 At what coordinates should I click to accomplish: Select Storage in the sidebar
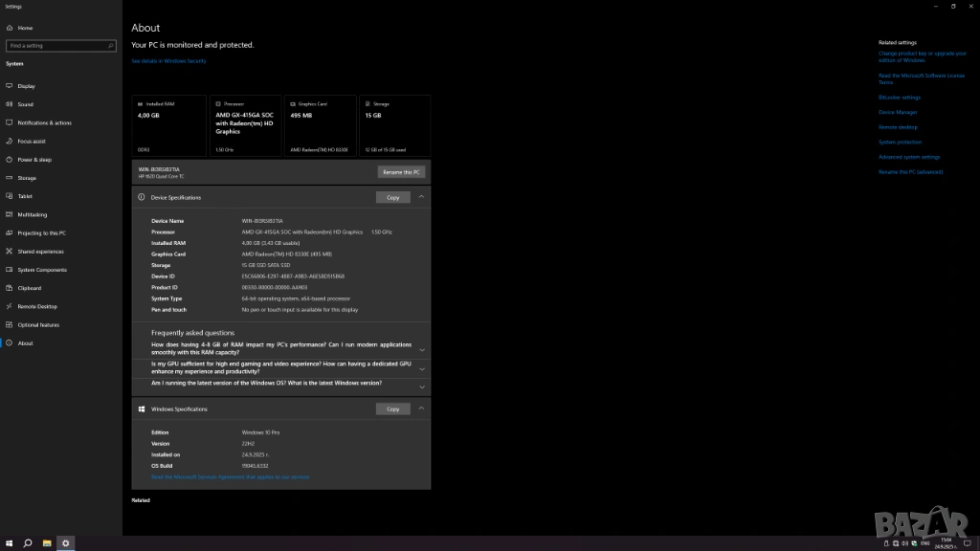27,178
